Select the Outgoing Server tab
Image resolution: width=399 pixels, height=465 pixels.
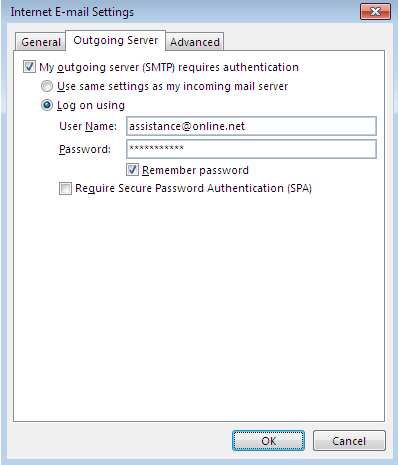click(115, 40)
